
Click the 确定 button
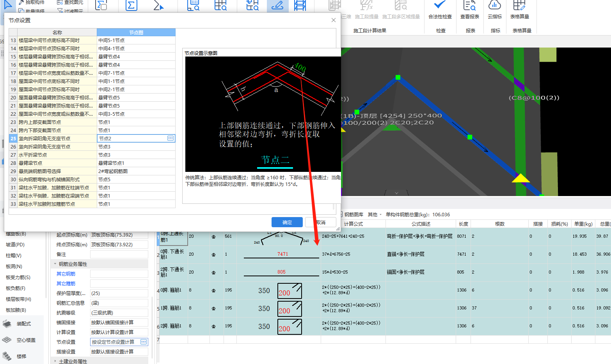(x=287, y=222)
